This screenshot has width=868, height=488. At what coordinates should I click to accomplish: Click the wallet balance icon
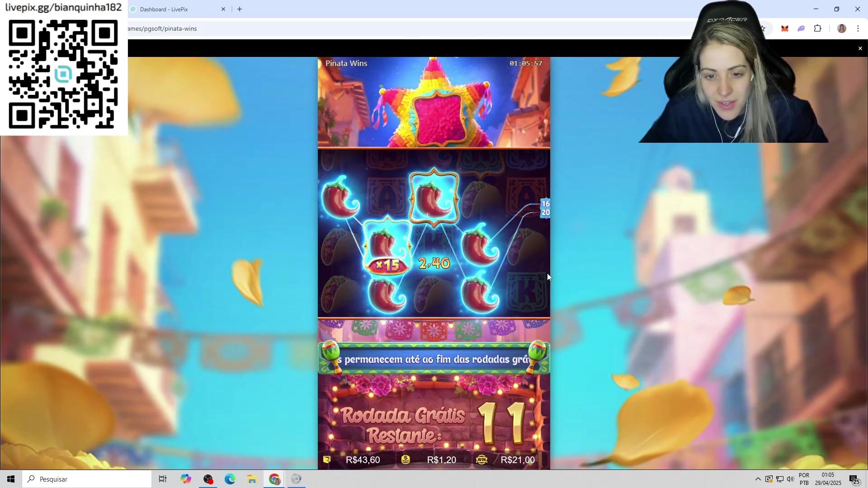(x=327, y=460)
